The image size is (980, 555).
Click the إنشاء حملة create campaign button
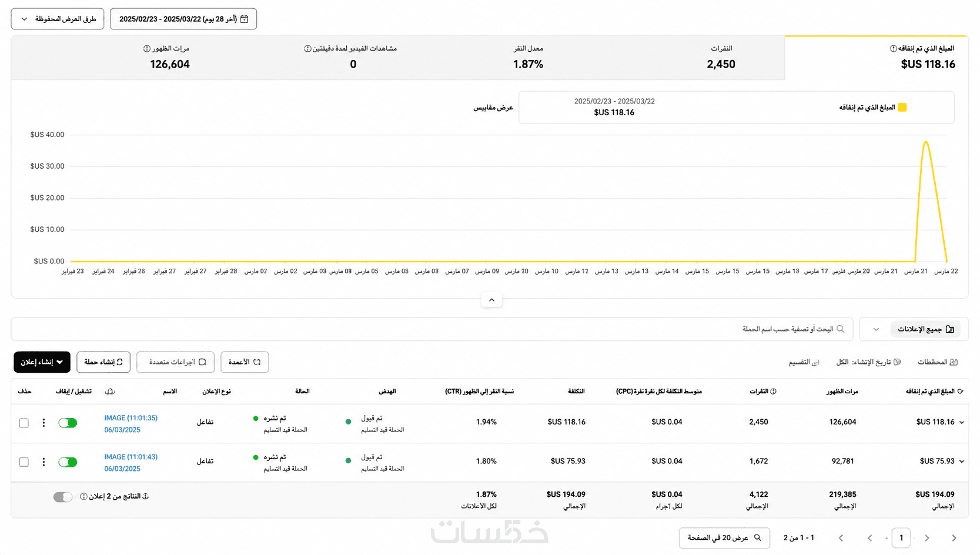click(x=103, y=362)
